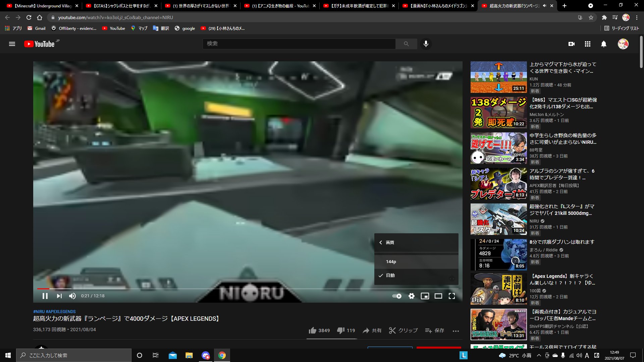644x362 pixels.
Task: Go back from 画質 menu
Action: 381,242
